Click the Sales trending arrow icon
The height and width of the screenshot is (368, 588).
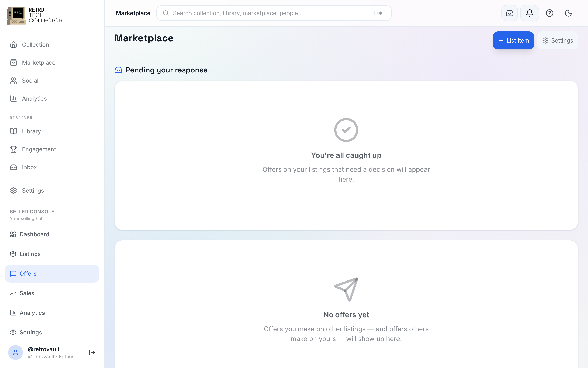coord(13,293)
